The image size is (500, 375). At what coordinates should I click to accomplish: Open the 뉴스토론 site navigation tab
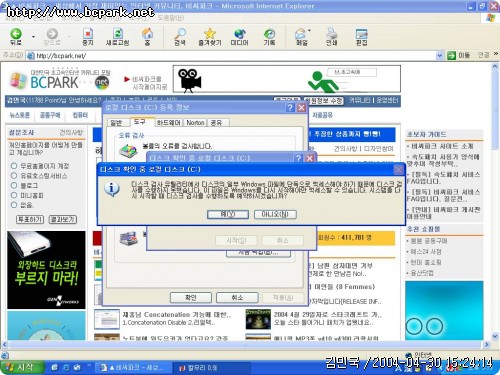[x=20, y=115]
